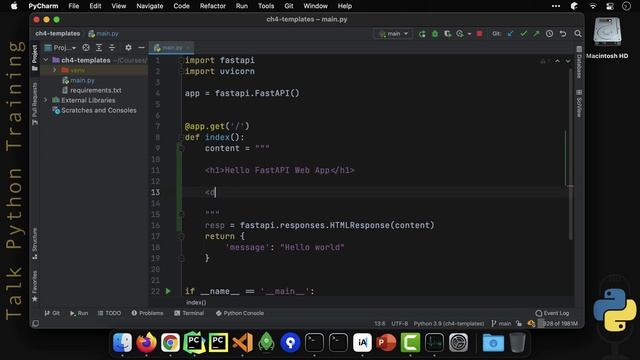Open Project panel settings gear

click(128, 48)
